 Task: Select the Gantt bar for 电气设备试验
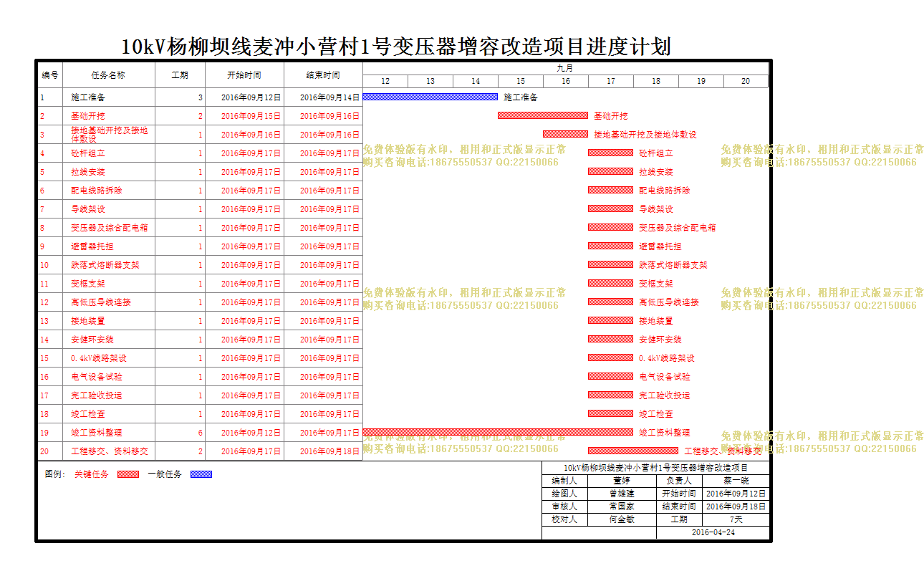(610, 376)
